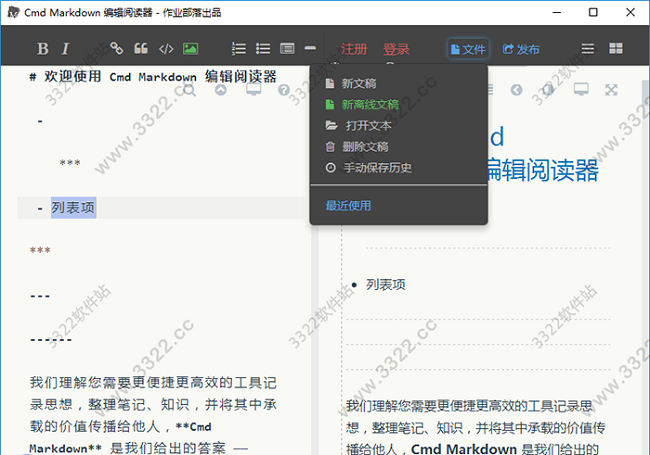This screenshot has height=455, width=650.
Task: Click the 列表项 bullet in preview pane
Action: tap(386, 285)
